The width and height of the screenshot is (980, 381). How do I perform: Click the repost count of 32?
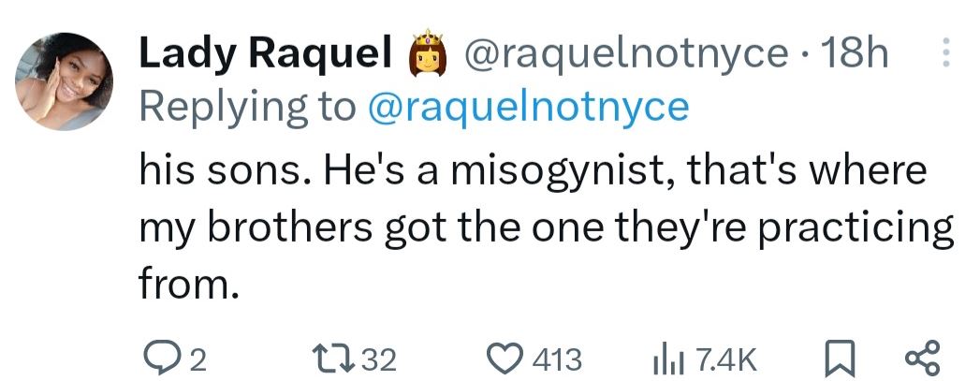click(377, 359)
